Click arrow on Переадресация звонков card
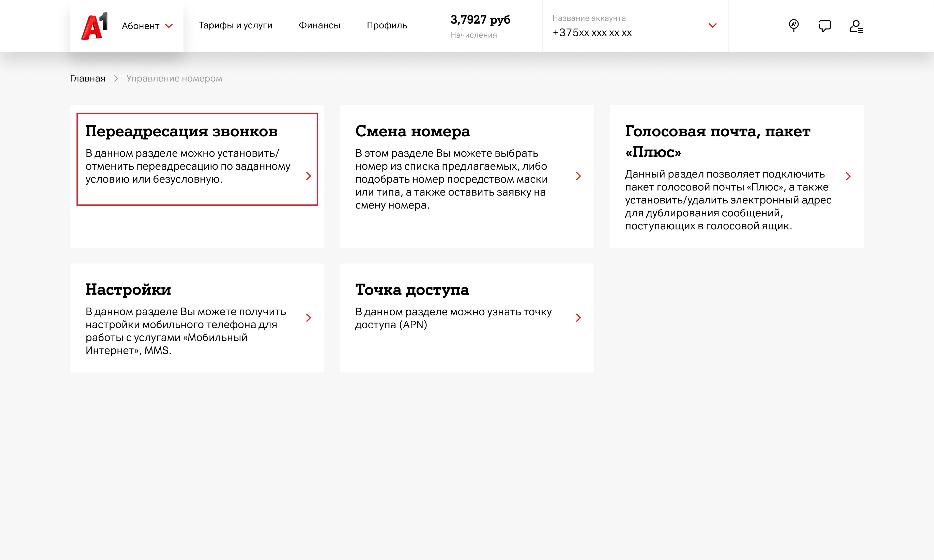Image resolution: width=934 pixels, height=560 pixels. (309, 176)
